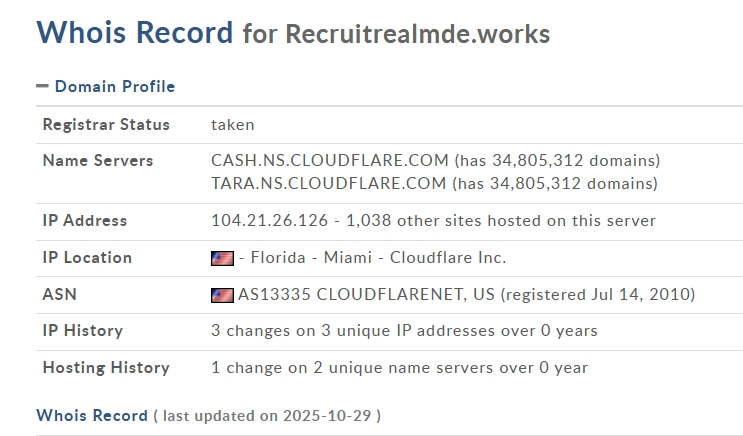Image resolution: width=743 pixels, height=436 pixels.
Task: Click the US flag icon in ASN row
Action: [222, 295]
